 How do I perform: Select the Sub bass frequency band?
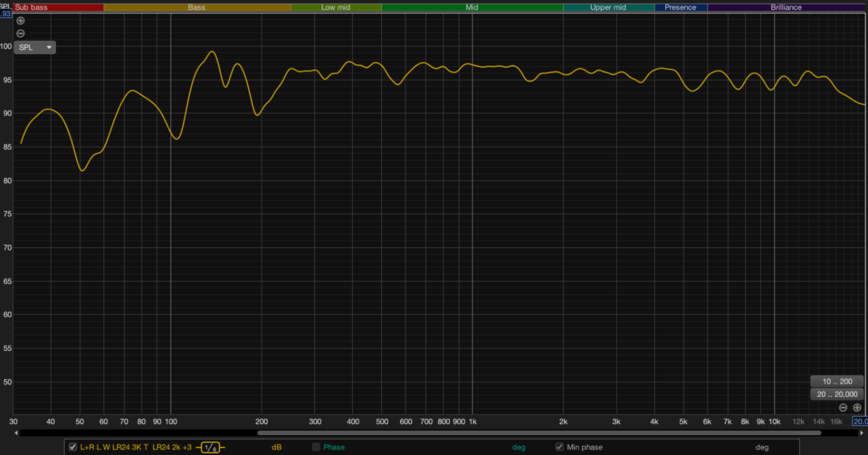58,7
